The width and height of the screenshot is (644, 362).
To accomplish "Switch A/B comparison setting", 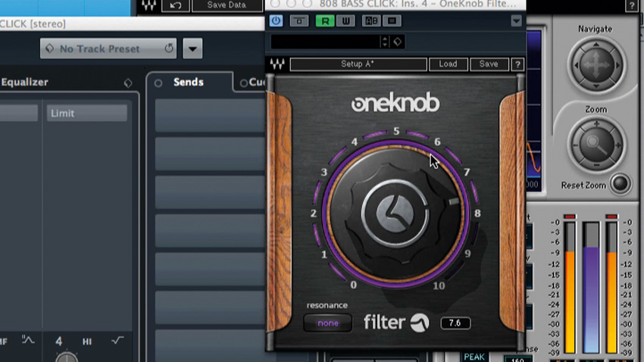I will click(371, 21).
